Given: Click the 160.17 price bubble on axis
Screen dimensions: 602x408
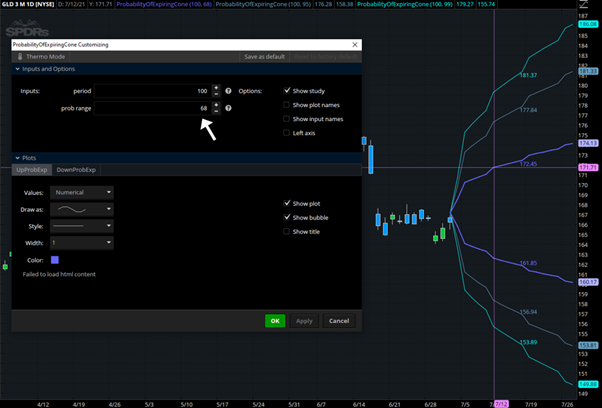Looking at the screenshot, I should [588, 282].
